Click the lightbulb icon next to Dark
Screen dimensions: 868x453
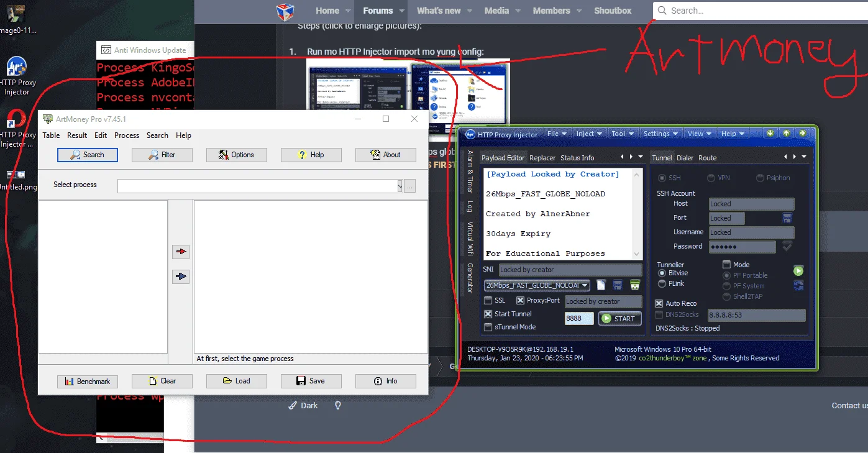point(338,405)
